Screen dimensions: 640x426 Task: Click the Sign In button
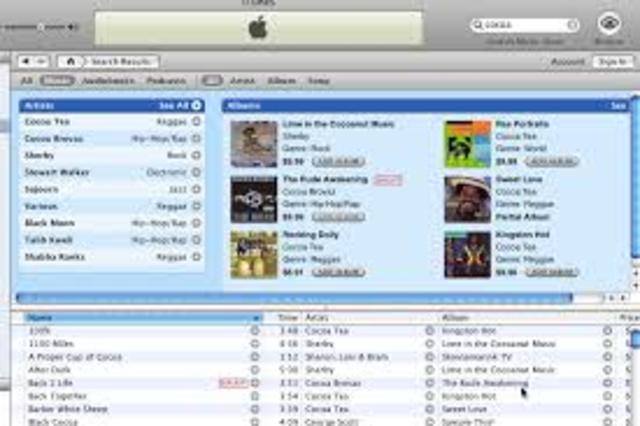(x=612, y=62)
